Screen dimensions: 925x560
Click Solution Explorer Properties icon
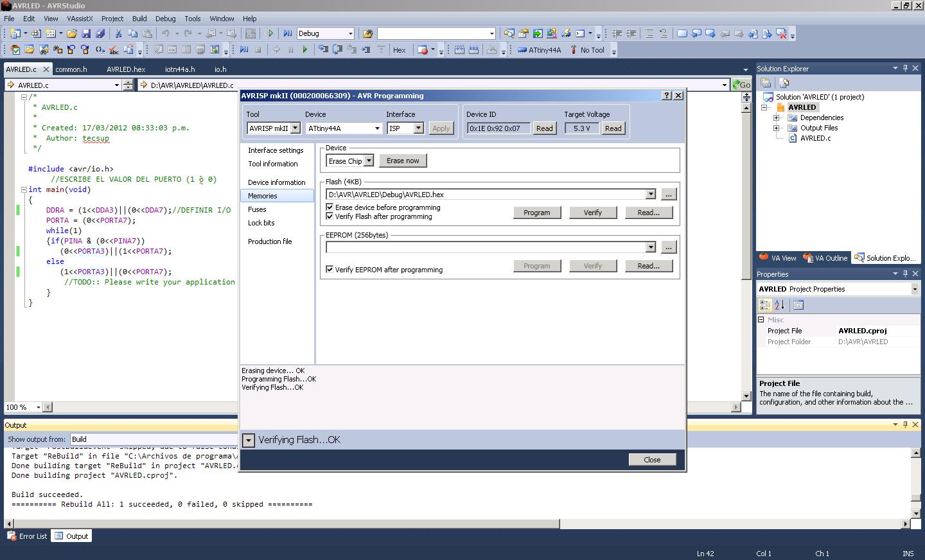point(766,83)
